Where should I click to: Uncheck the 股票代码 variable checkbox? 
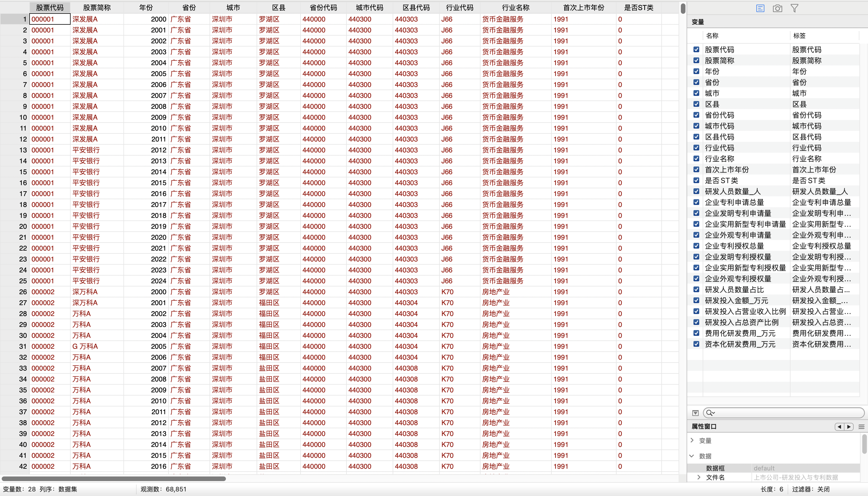(x=696, y=49)
